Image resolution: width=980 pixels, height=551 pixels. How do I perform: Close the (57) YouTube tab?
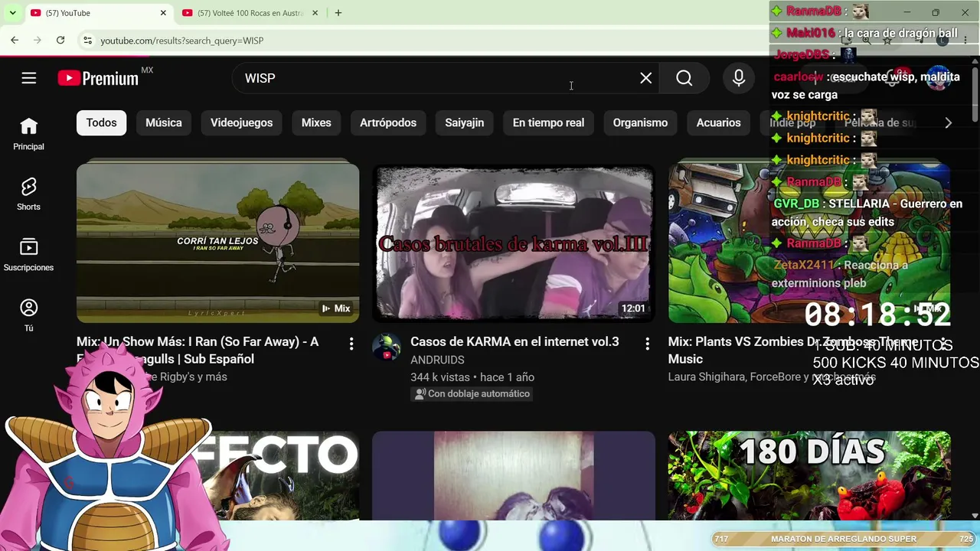pyautogui.click(x=163, y=13)
